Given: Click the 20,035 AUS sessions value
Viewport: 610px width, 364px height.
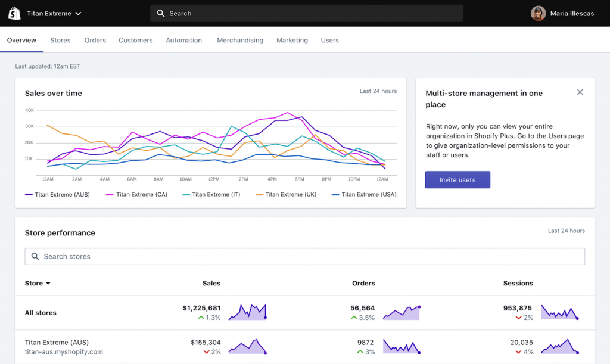Looking at the screenshot, I should coord(521,342).
